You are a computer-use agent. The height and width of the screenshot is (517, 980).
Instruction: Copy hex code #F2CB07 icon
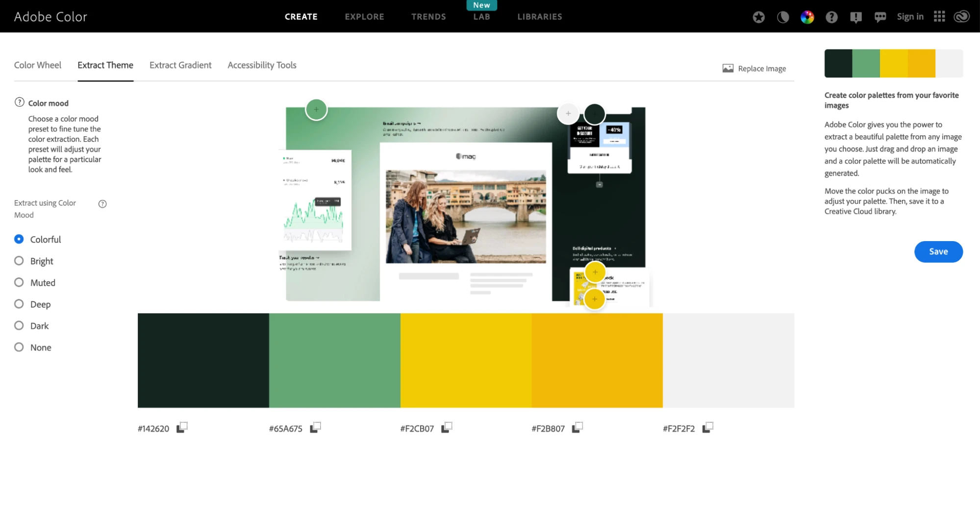coord(447,428)
